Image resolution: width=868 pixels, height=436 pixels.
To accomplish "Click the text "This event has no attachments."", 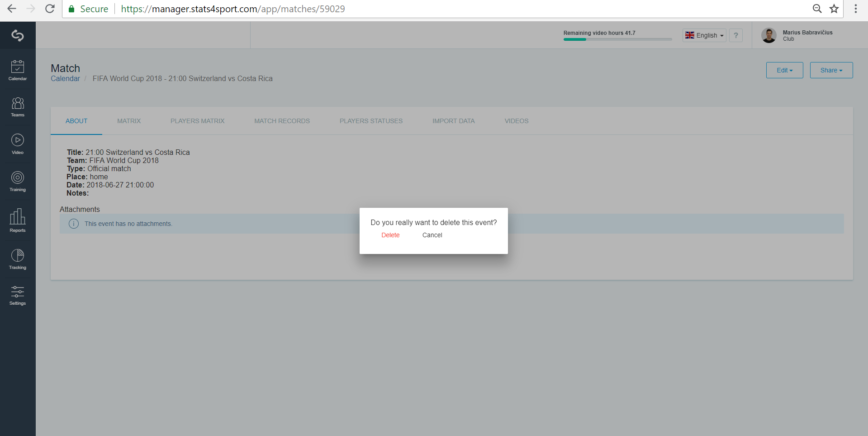I will point(128,224).
